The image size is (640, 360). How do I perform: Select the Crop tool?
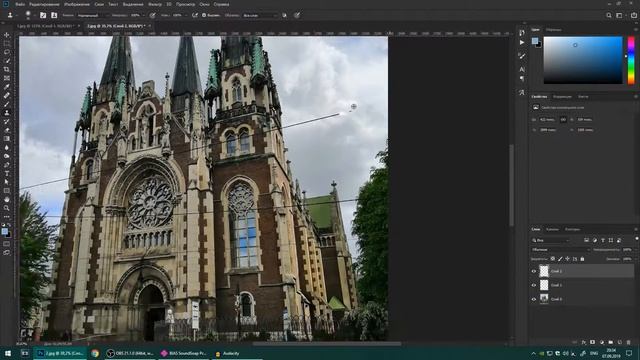coord(7,69)
